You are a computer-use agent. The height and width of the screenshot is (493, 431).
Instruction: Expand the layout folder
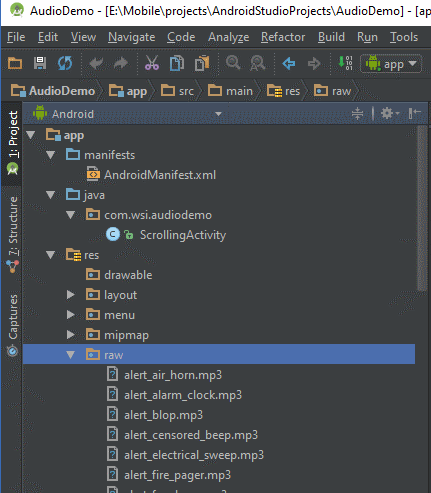click(71, 295)
